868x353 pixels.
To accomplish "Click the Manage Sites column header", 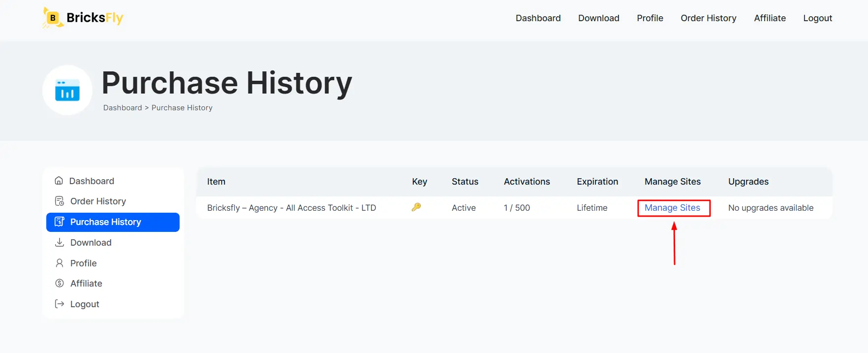I will coord(672,181).
